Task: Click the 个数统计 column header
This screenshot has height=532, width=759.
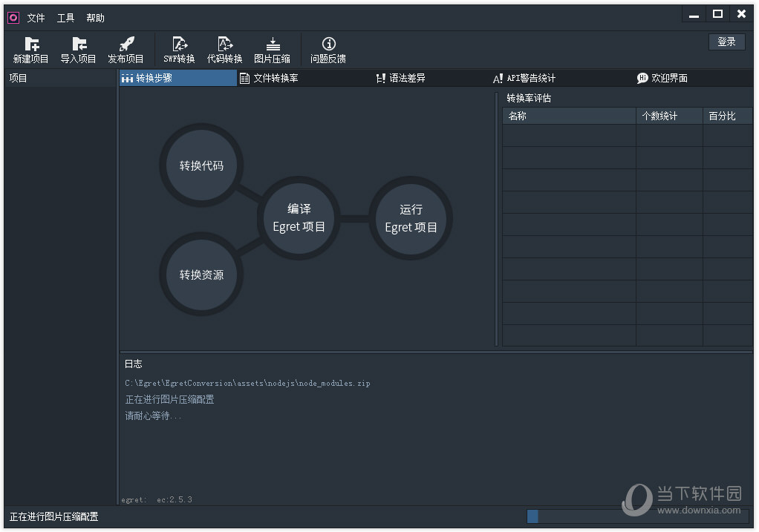Action: pyautogui.click(x=669, y=116)
